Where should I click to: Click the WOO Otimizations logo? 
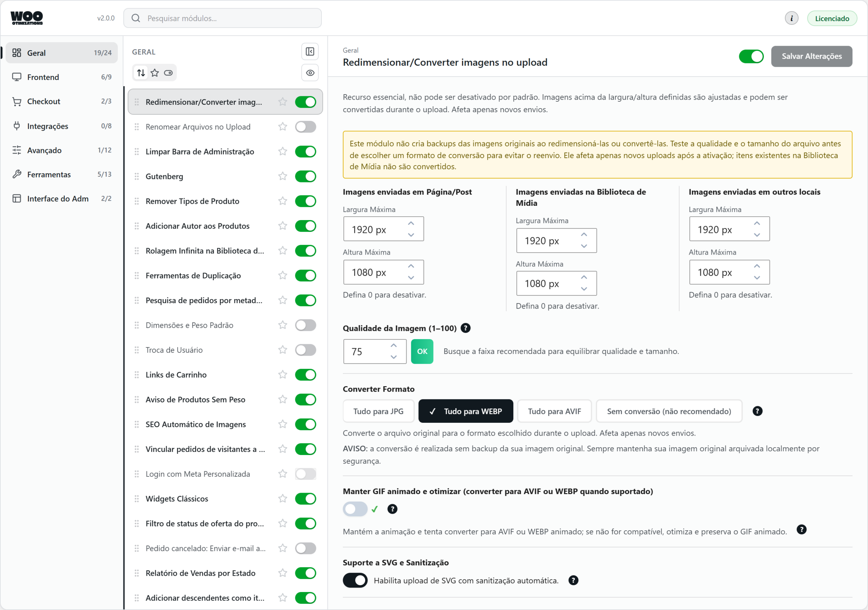pos(26,18)
